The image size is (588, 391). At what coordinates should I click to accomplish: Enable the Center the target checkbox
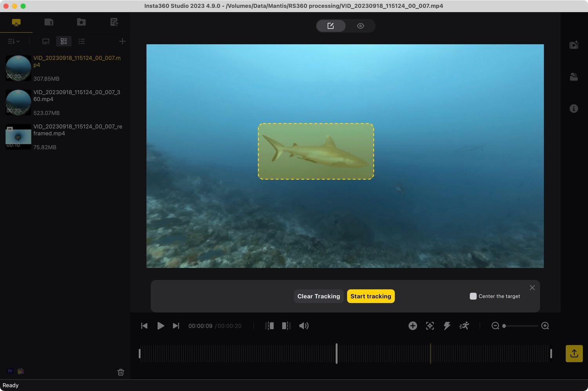click(473, 296)
